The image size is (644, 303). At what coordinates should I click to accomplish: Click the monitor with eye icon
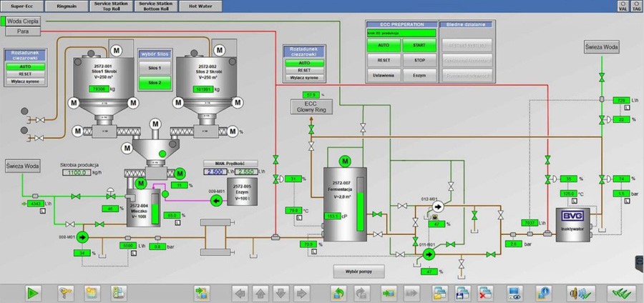tap(514, 294)
